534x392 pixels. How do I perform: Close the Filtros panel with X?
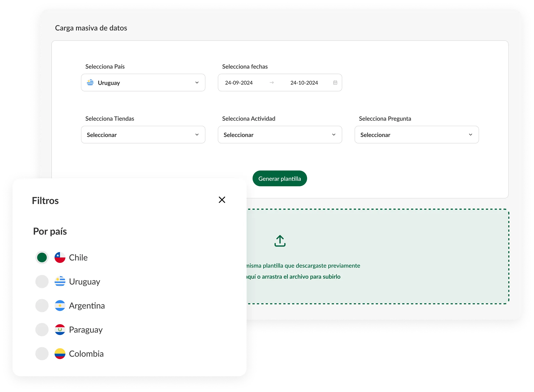(x=222, y=200)
